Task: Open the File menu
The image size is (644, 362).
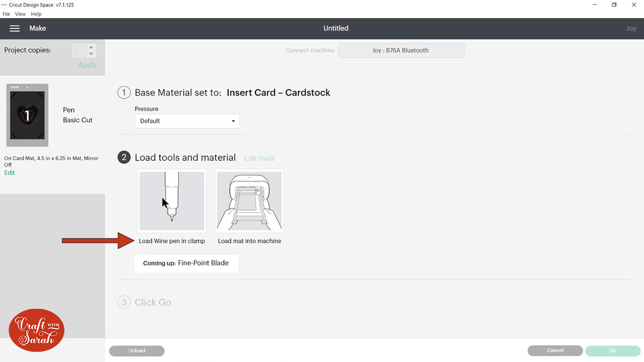Action: (6, 14)
